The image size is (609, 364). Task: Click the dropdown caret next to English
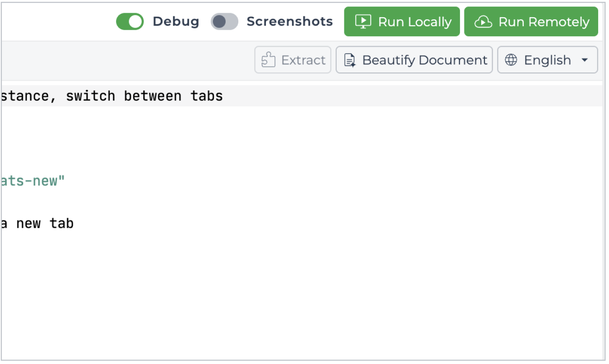[x=584, y=60]
